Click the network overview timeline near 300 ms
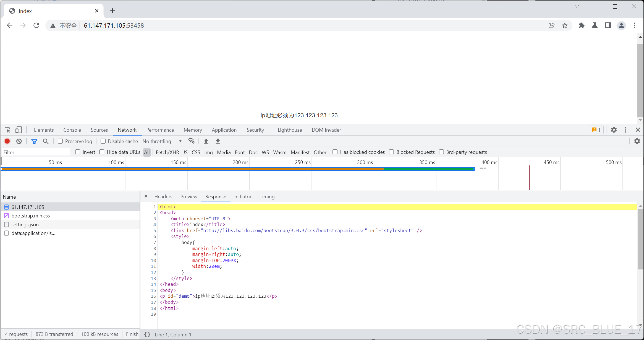 coord(364,174)
